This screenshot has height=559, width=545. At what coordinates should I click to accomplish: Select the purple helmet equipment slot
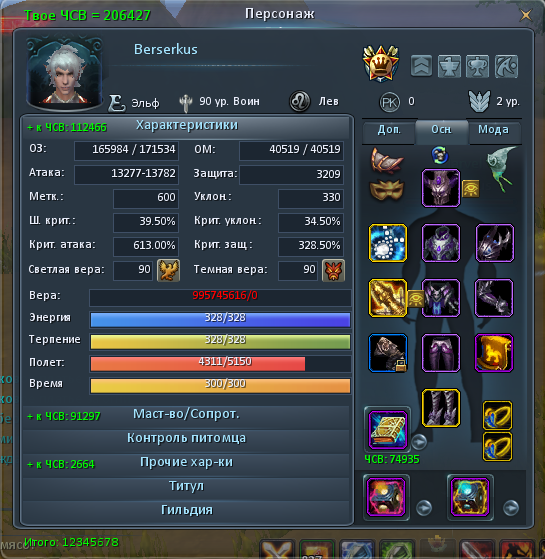441,188
